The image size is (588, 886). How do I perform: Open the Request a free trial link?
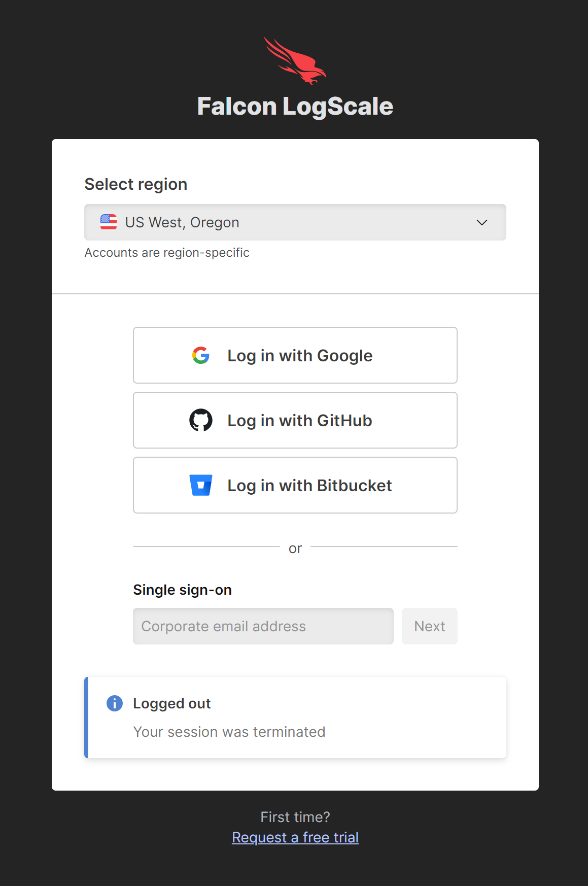point(295,837)
